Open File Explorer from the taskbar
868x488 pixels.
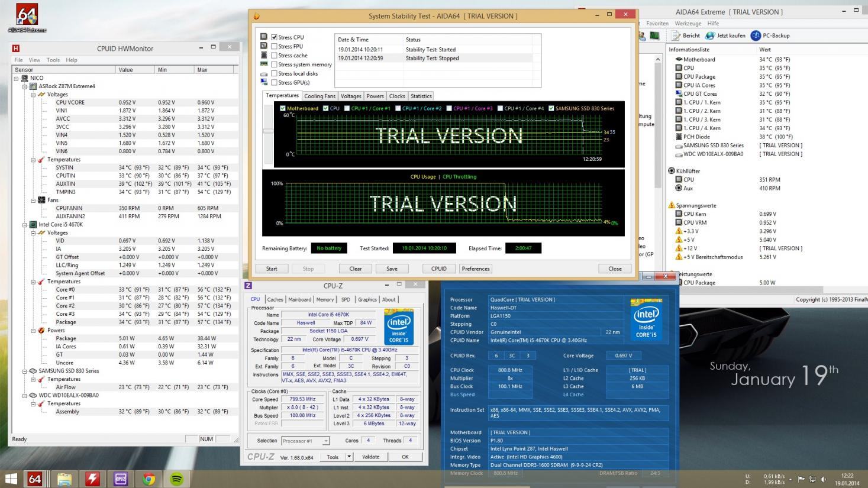coord(64,479)
